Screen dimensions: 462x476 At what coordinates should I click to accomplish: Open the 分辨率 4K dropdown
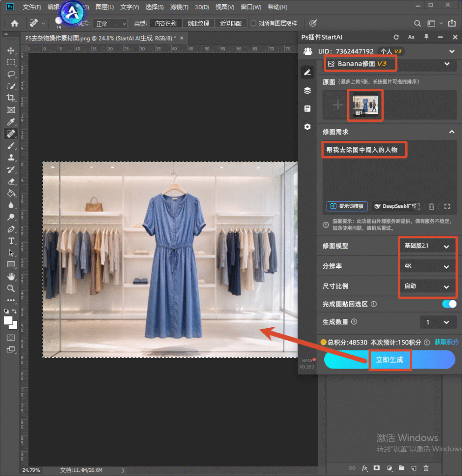(x=427, y=266)
